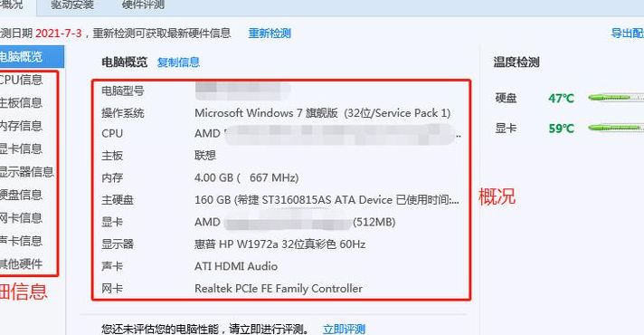Open CPU信息 in the sidebar
The image size is (644, 335).
coord(21,80)
